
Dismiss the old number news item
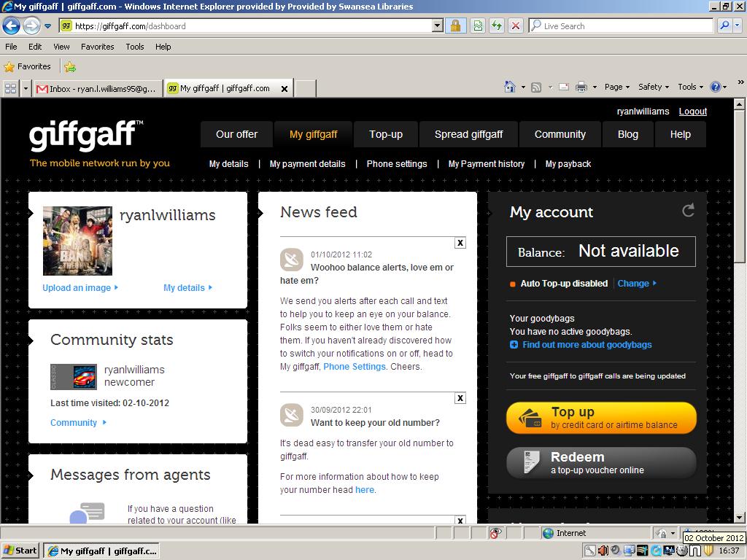point(460,398)
